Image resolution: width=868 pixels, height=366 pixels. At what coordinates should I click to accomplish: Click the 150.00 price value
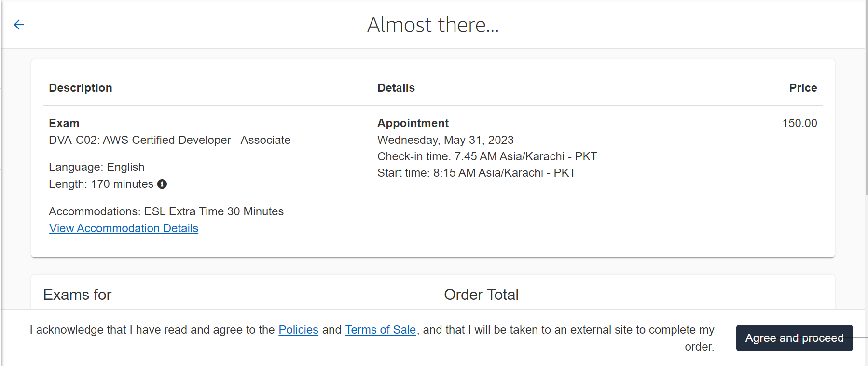coord(799,123)
